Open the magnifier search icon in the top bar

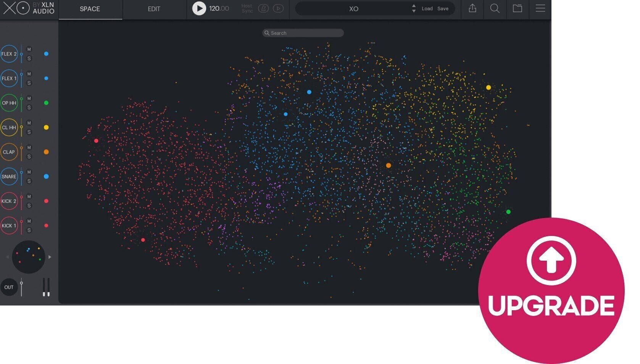tap(495, 8)
